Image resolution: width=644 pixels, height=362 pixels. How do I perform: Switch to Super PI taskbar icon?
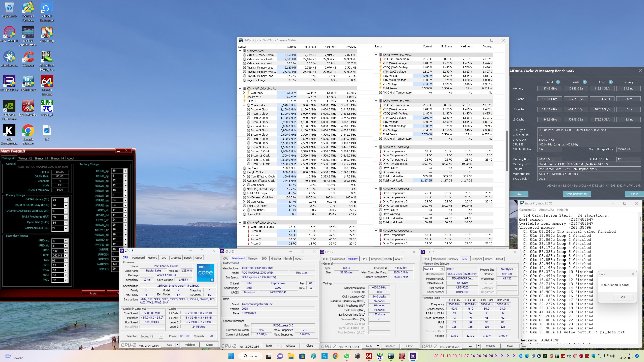pos(380,356)
